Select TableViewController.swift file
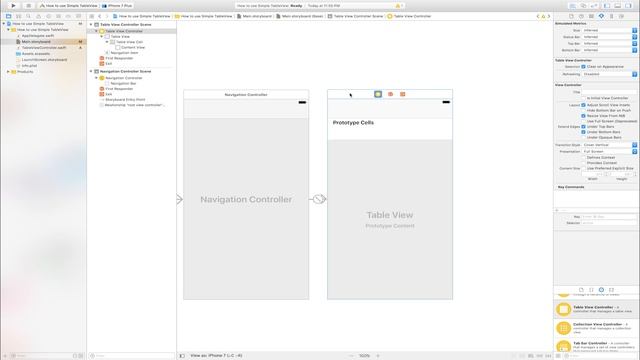 44,48
